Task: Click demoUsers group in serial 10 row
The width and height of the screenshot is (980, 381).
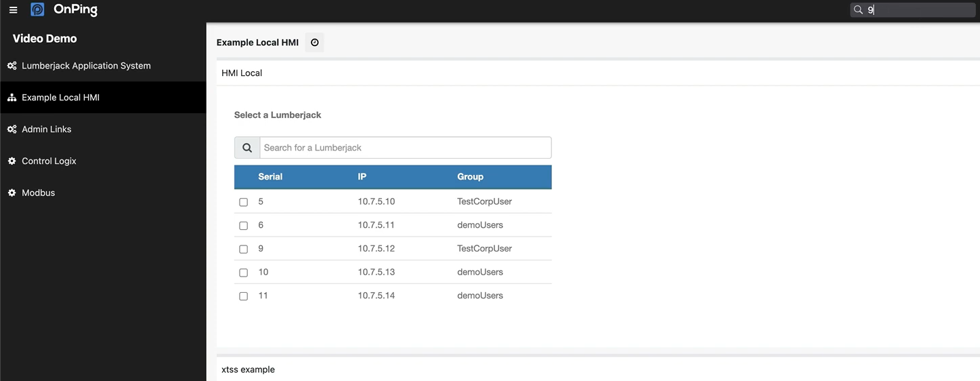Action: [480, 272]
